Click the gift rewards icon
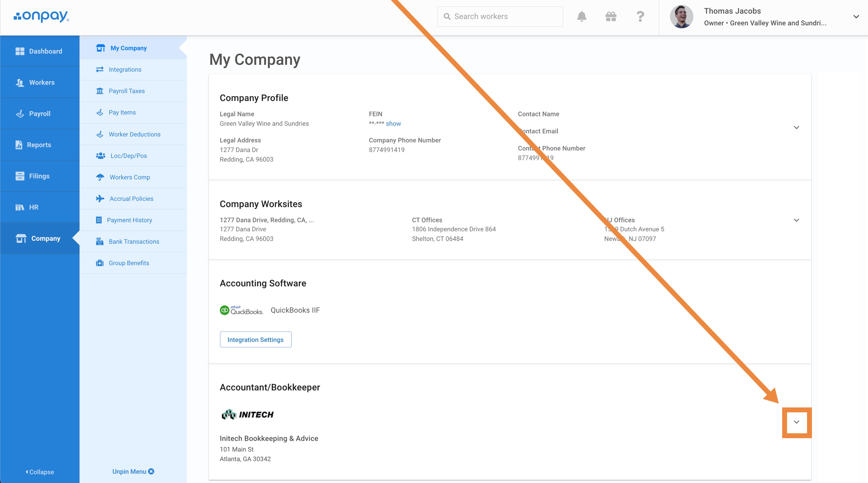This screenshot has width=868, height=483. point(611,16)
